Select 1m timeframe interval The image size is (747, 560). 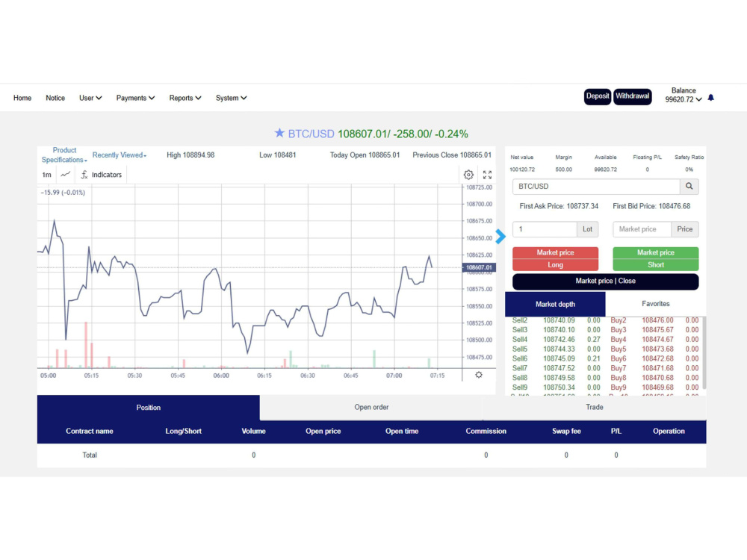pyautogui.click(x=46, y=175)
